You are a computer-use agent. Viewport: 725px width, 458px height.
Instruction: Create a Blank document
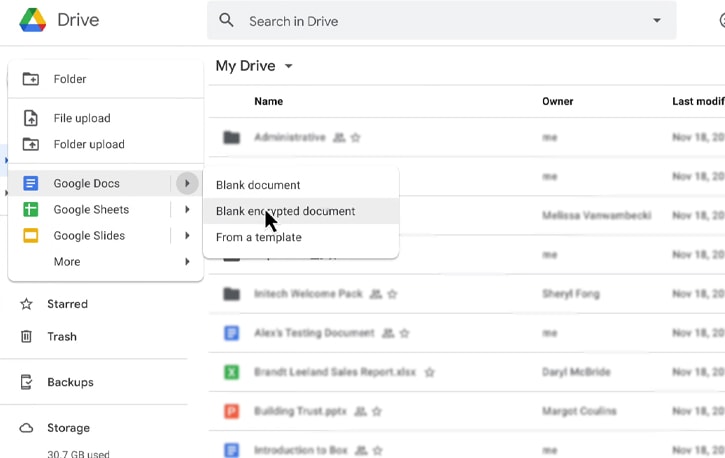click(301, 185)
